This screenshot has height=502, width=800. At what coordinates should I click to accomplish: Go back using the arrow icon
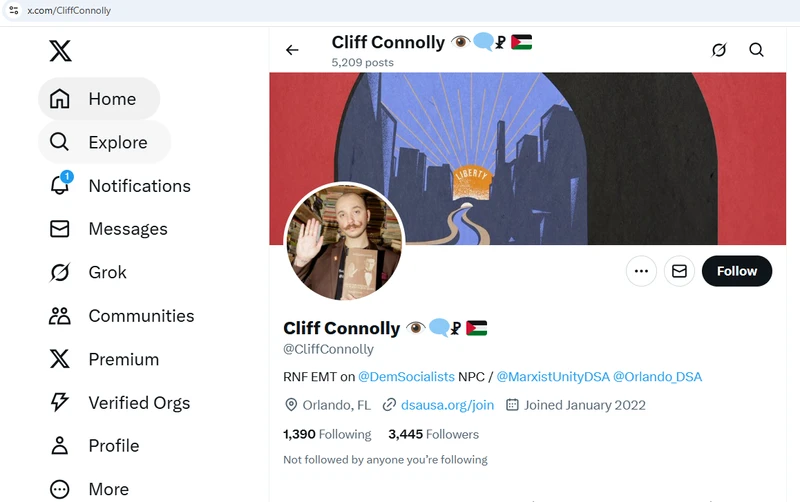tap(292, 50)
